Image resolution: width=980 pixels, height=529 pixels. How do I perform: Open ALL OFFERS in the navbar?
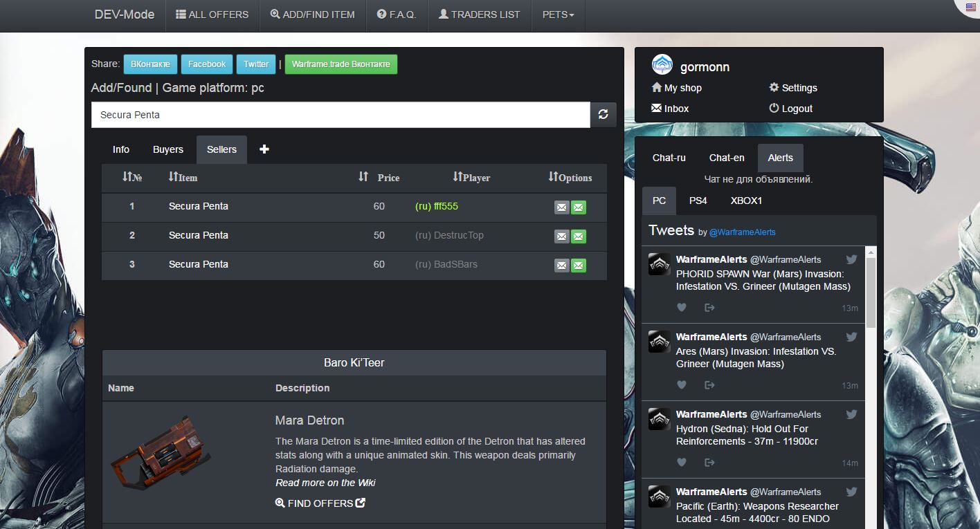pyautogui.click(x=212, y=15)
